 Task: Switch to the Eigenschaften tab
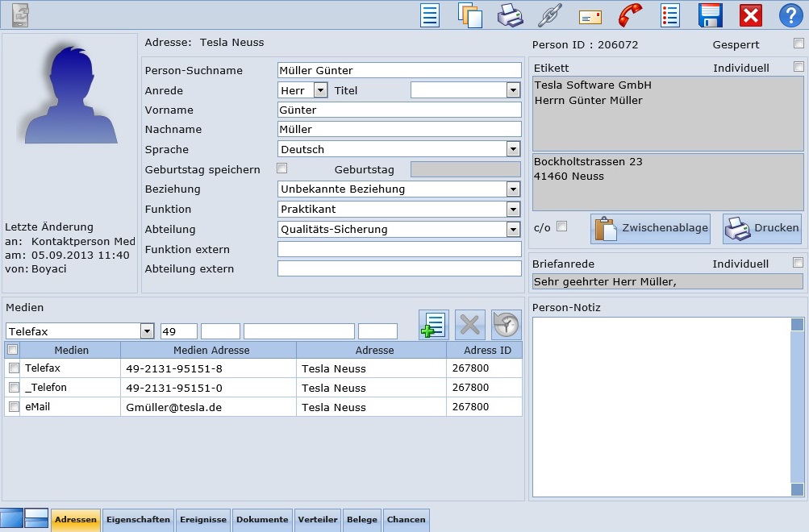click(x=138, y=520)
